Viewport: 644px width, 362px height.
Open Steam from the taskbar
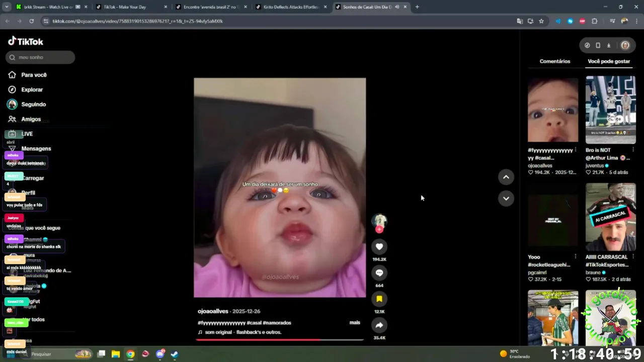click(174, 354)
